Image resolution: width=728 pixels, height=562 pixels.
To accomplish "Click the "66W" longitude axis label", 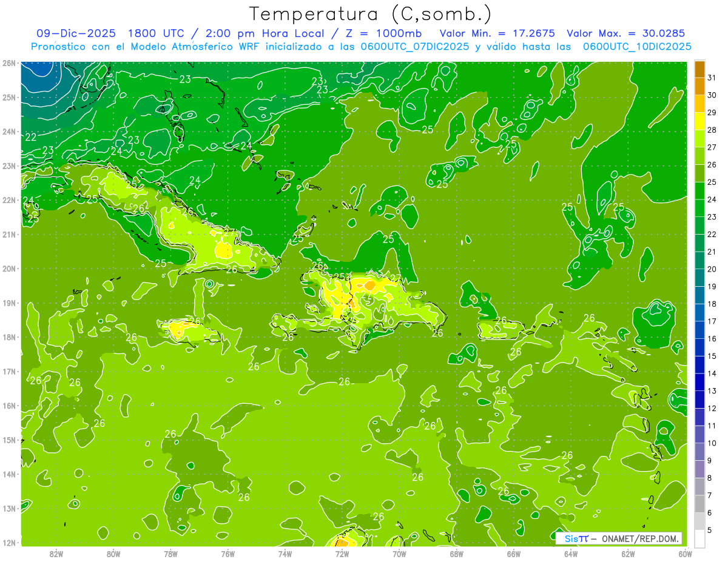I will [513, 554].
